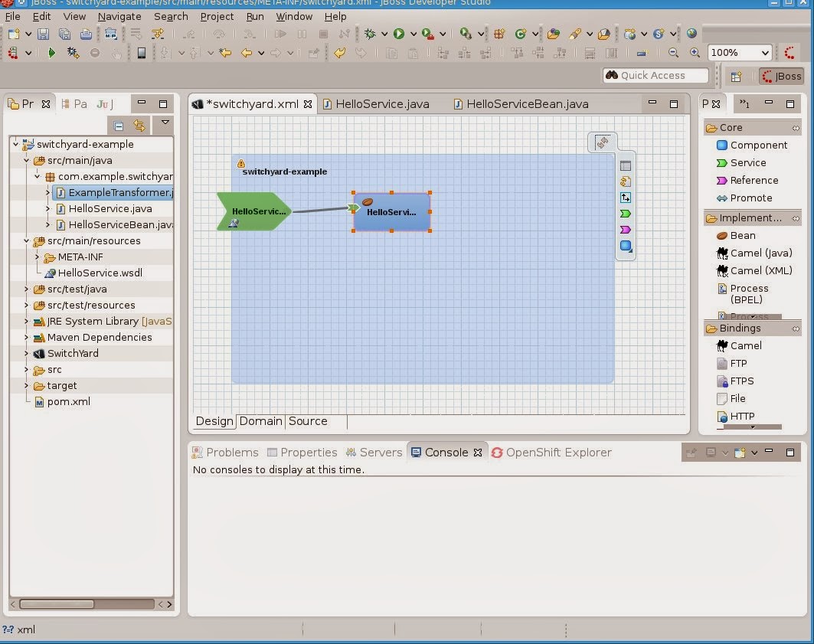This screenshot has height=644, width=814.
Task: Select the HTTP binding palette entry
Action: click(736, 417)
